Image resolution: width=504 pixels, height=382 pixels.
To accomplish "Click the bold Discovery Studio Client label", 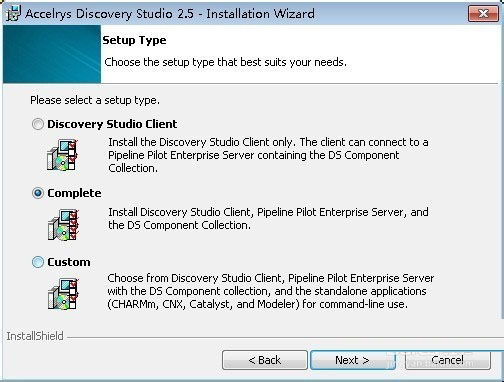I will pos(112,124).
